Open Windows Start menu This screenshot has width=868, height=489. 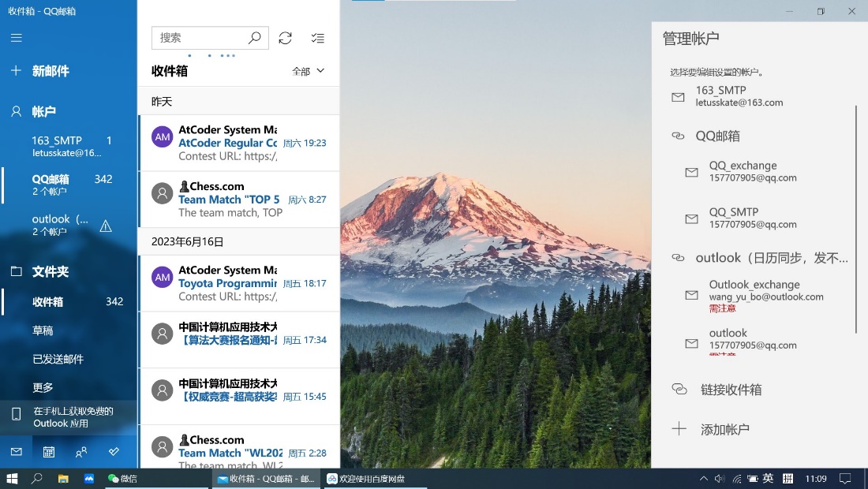pyautogui.click(x=12, y=479)
